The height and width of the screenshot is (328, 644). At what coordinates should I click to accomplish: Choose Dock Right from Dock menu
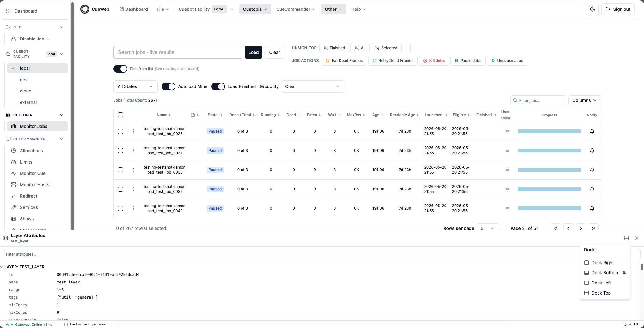pos(605,263)
